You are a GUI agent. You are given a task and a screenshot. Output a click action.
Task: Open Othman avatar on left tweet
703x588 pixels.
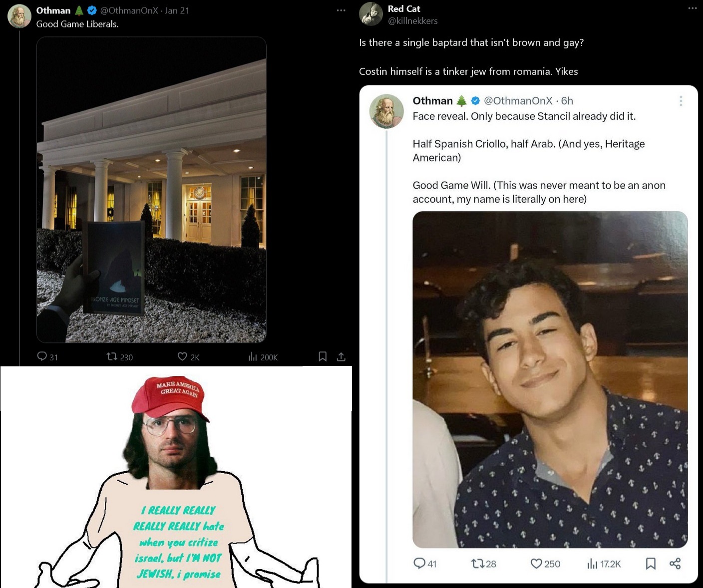click(19, 16)
